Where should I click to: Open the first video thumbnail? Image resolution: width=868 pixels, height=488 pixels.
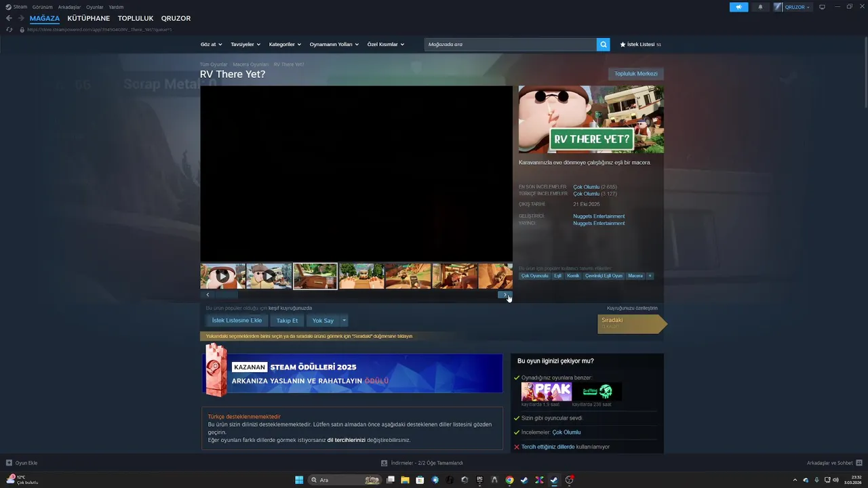(x=222, y=276)
